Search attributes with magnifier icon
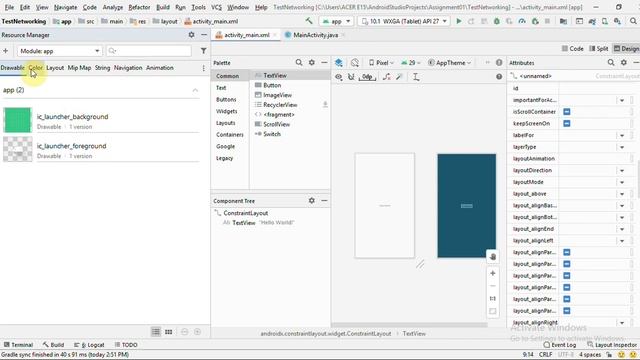This screenshot has height=360, width=640. coord(611,62)
